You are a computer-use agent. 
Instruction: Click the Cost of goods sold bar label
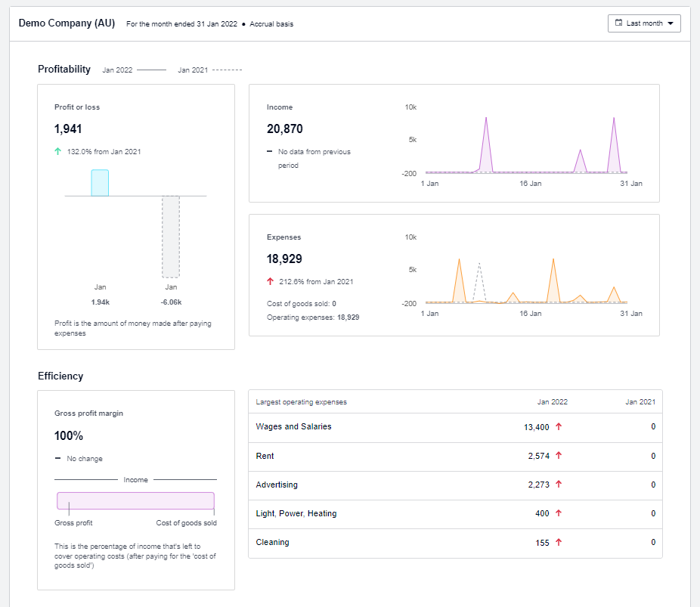click(186, 522)
